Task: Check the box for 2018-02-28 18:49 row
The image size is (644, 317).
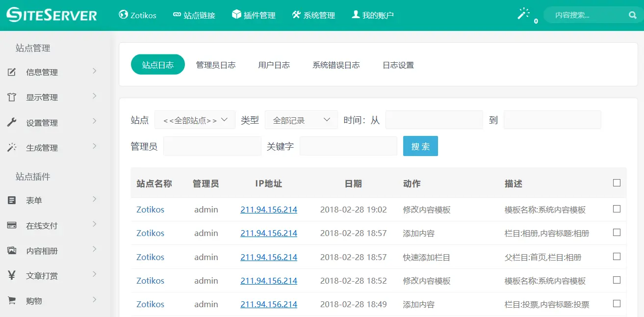Action: click(x=617, y=303)
